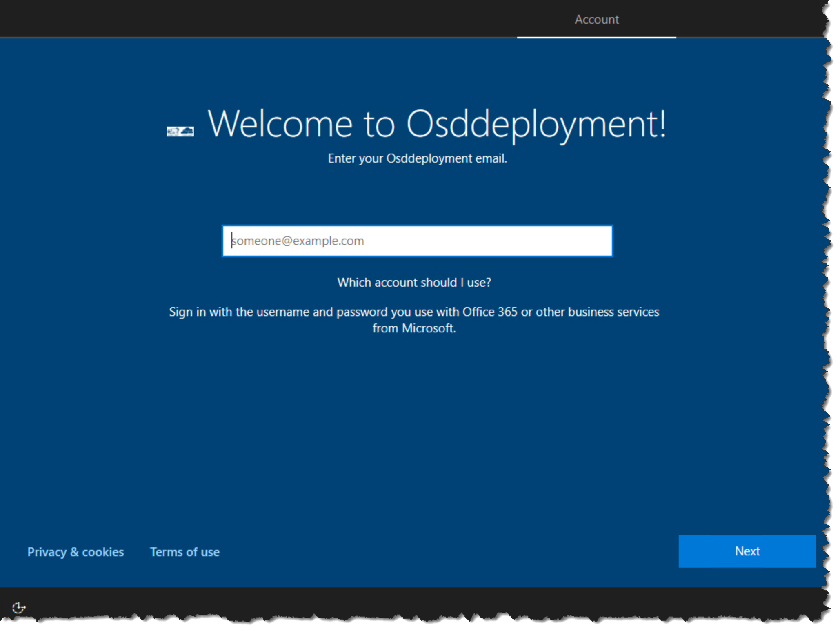
Task: Click the Osddeployment company logo image
Action: [x=180, y=132]
